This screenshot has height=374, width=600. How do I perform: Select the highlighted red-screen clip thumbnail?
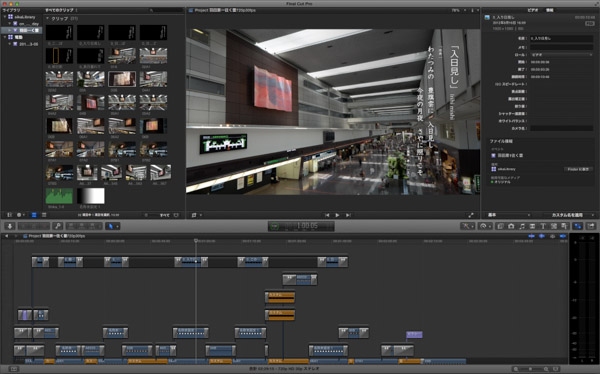coord(122,79)
